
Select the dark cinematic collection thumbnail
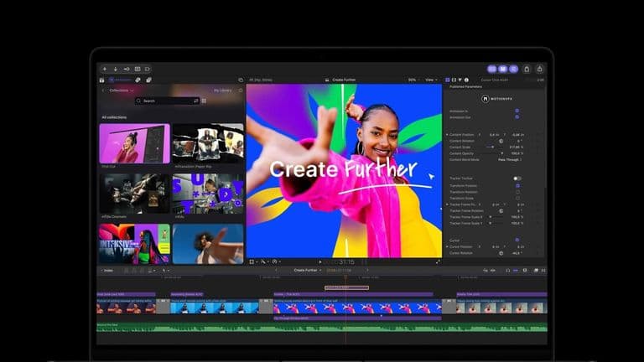coord(135,194)
